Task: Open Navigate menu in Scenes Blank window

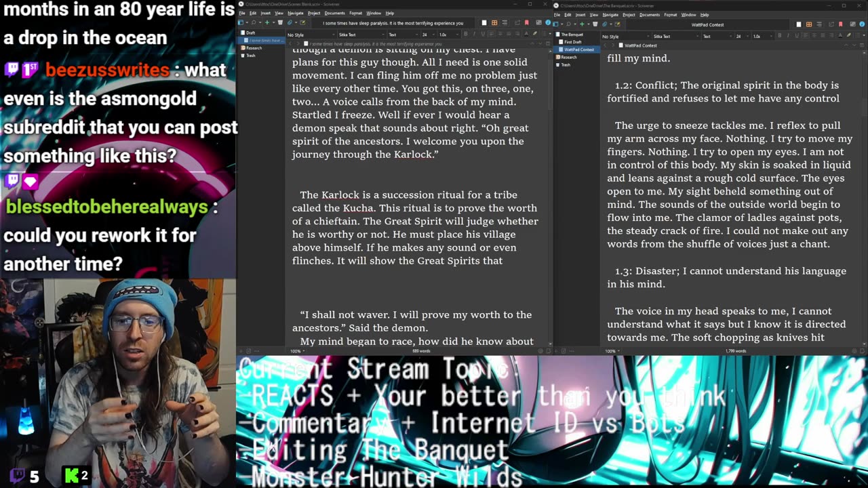Action: 296,13
